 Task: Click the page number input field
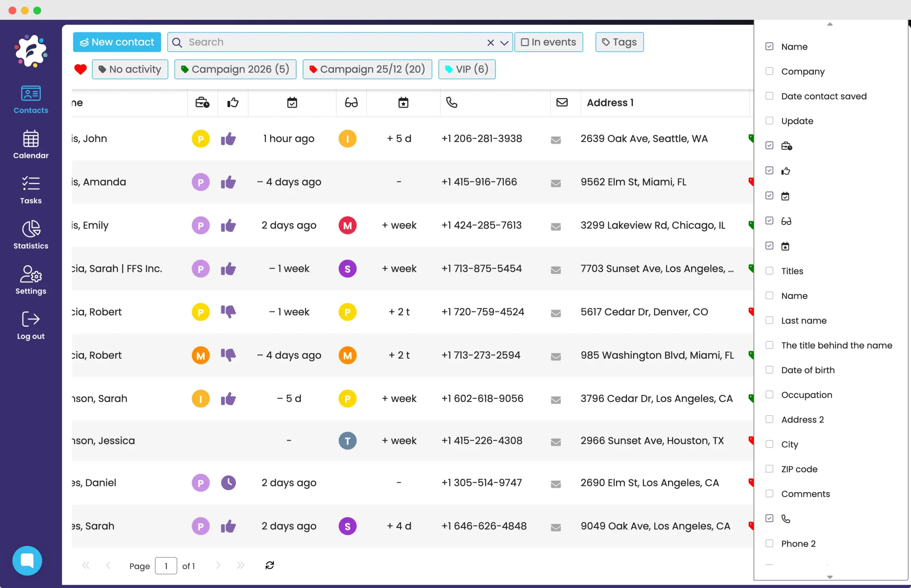[166, 566]
